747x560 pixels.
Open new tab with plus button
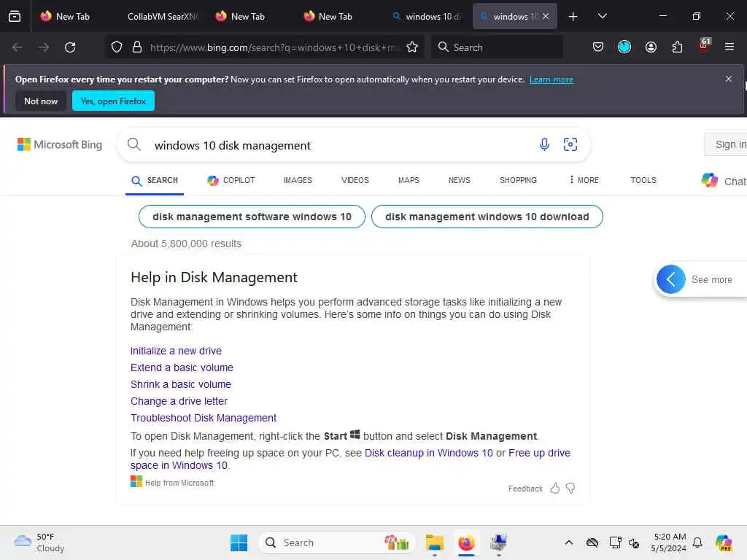[x=573, y=17]
